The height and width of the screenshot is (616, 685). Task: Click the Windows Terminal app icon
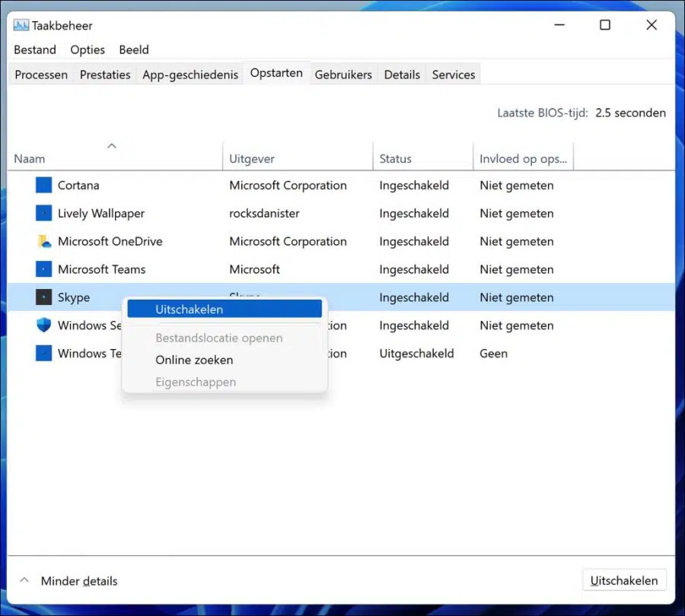43,353
